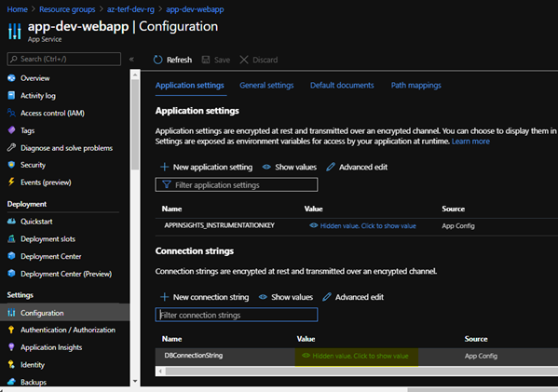Click the Identity key icon
558x392 pixels.
tap(11, 364)
